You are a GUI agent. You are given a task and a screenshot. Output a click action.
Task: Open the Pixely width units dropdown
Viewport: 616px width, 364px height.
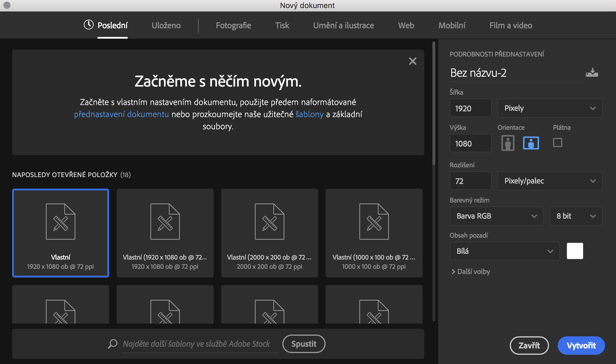(550, 108)
